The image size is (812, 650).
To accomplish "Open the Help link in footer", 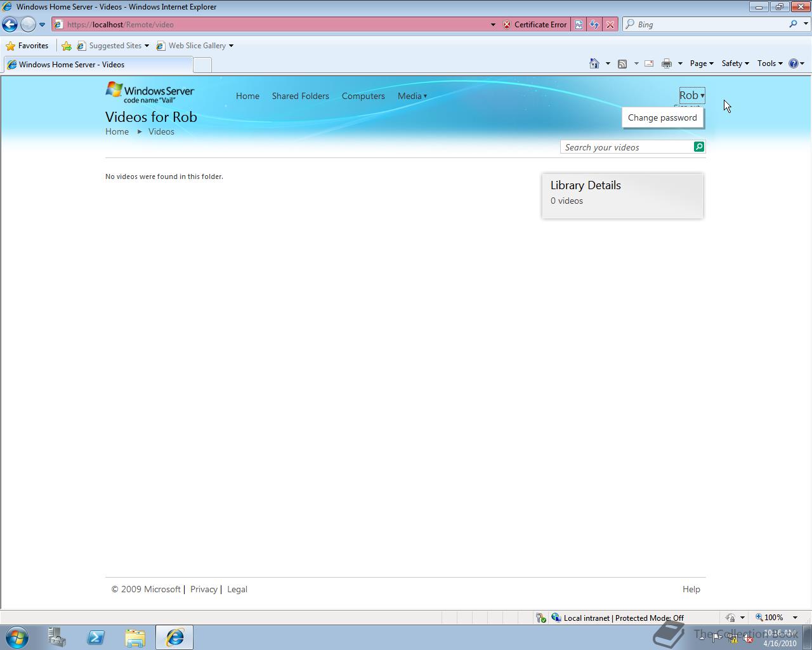I will coord(691,589).
